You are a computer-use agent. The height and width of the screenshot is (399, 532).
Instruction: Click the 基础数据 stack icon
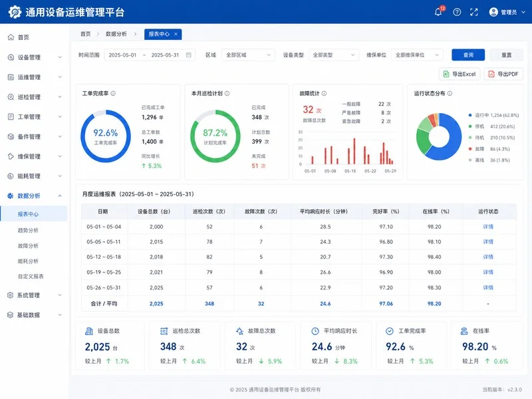(x=11, y=315)
